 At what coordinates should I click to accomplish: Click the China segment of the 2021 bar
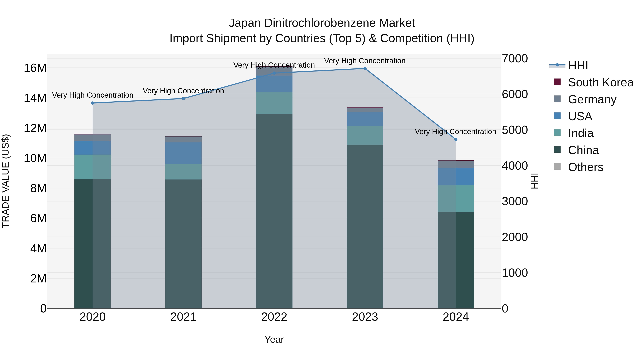click(x=183, y=244)
